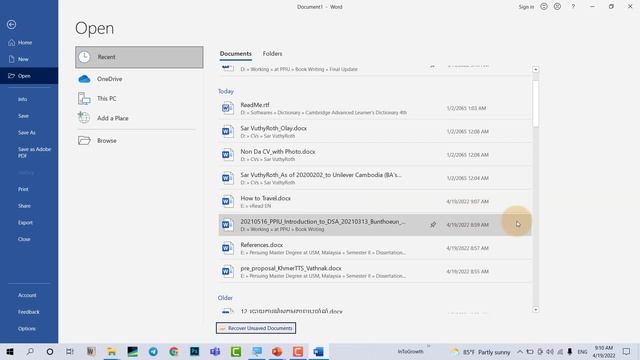Click the recent list scrollbar thumb
The width and height of the screenshot is (640, 360).
[x=536, y=103]
